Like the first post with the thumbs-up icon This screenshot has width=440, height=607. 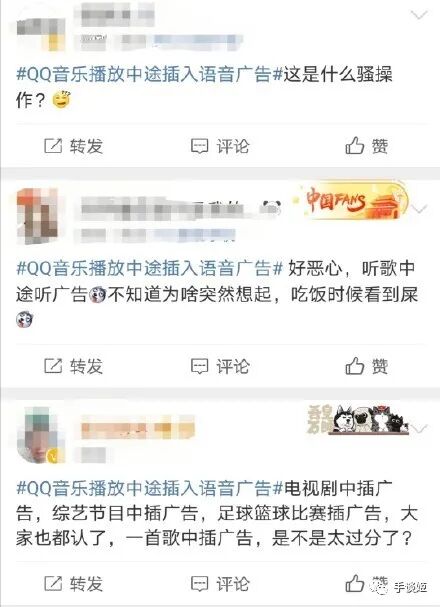tap(354, 146)
